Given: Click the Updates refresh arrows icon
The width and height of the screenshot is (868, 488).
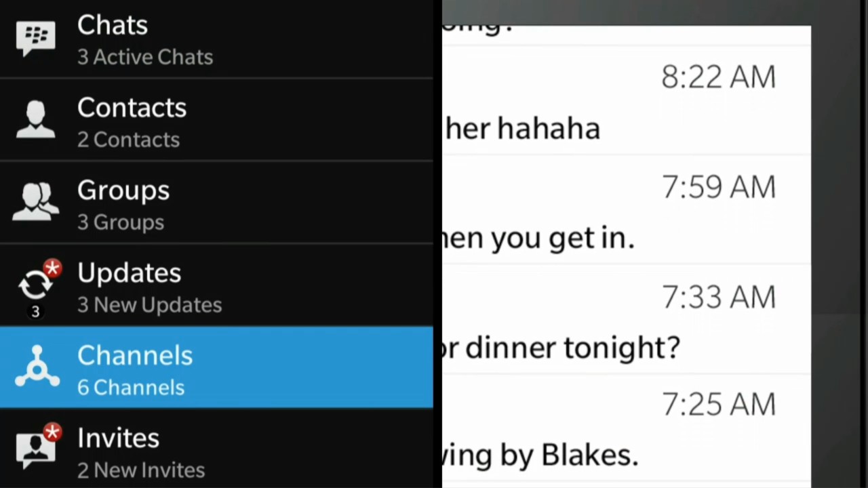Looking at the screenshot, I should [x=34, y=286].
